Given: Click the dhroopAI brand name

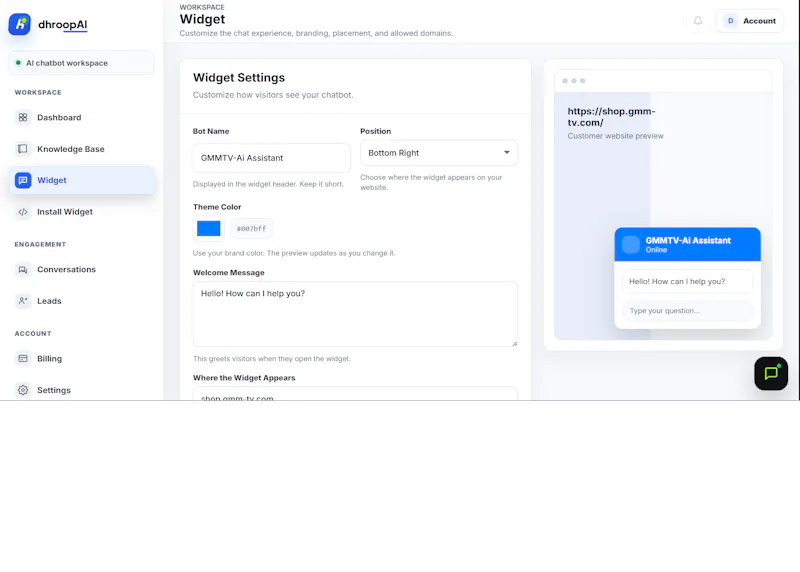Looking at the screenshot, I should pos(63,24).
